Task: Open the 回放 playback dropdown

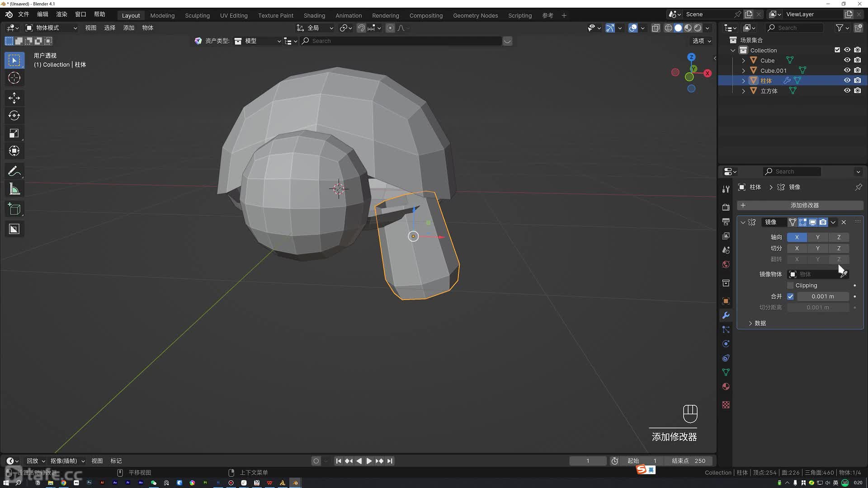Action: coord(36,461)
